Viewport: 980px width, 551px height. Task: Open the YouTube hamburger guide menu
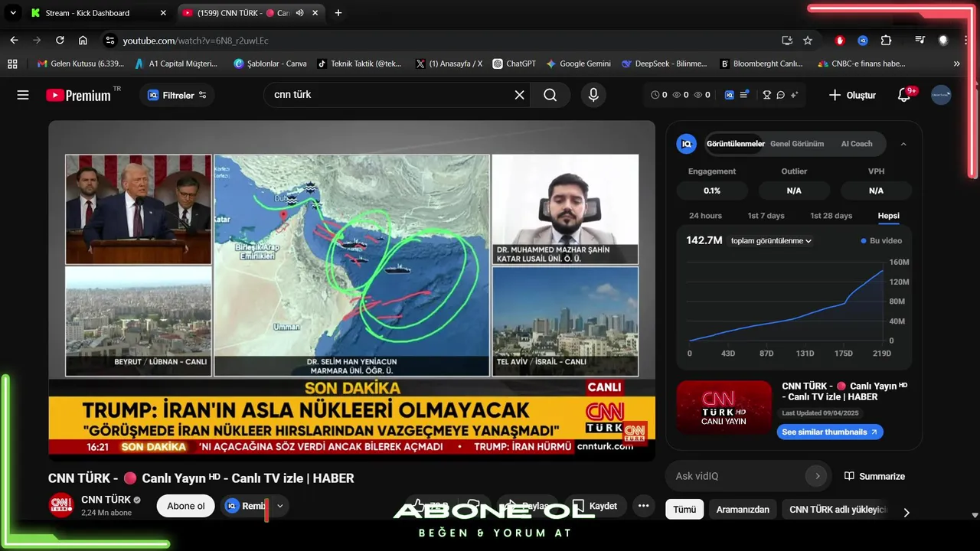[23, 95]
